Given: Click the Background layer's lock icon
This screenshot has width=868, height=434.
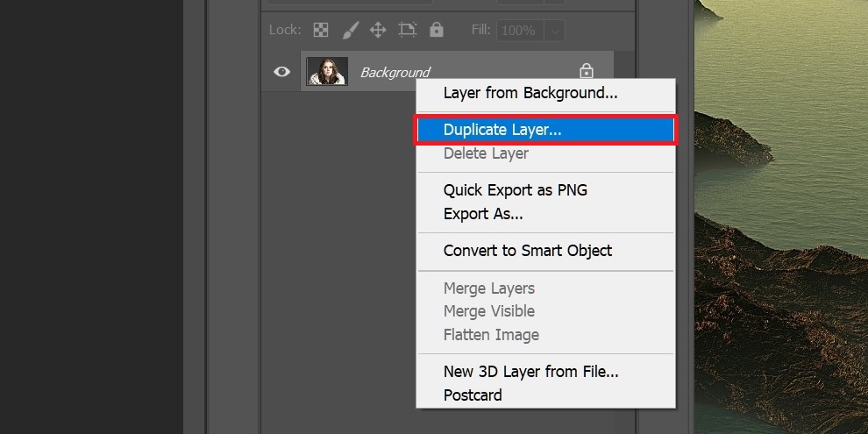Looking at the screenshot, I should tap(587, 71).
